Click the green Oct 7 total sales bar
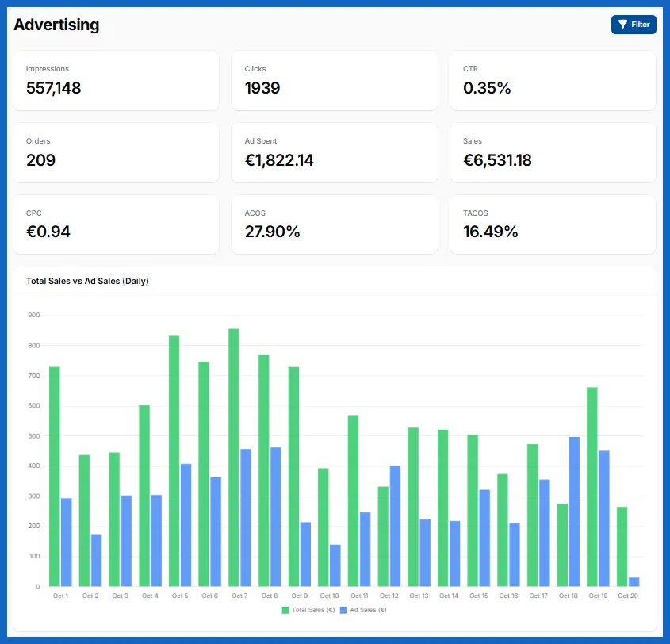This screenshot has height=644, width=670. point(234,458)
